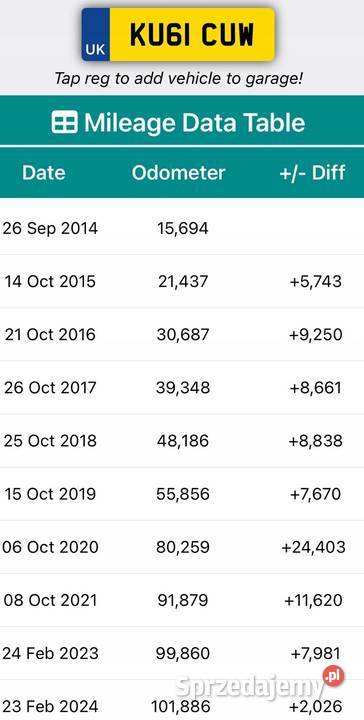Select the 15,694 odometer reading
The image size is (364, 720).
coord(183,228)
